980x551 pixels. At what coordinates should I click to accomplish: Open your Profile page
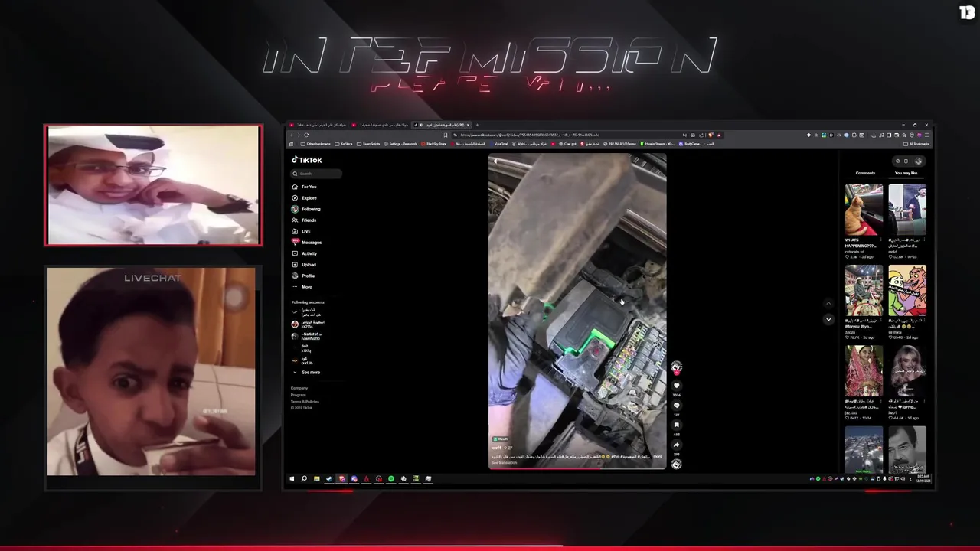[x=303, y=275]
